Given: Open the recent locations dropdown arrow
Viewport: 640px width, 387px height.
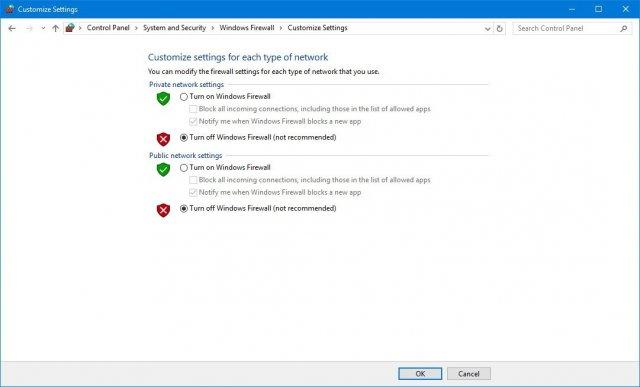Looking at the screenshot, I should tap(43, 28).
